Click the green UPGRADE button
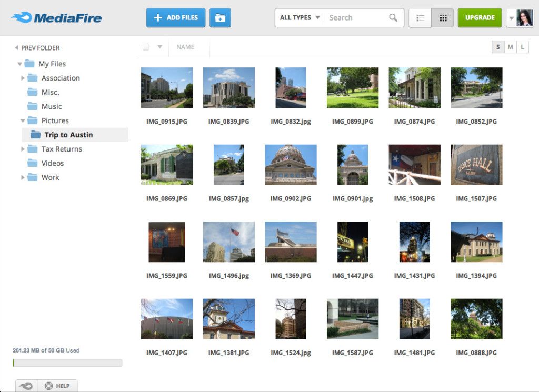The width and height of the screenshot is (539, 392). click(x=480, y=17)
